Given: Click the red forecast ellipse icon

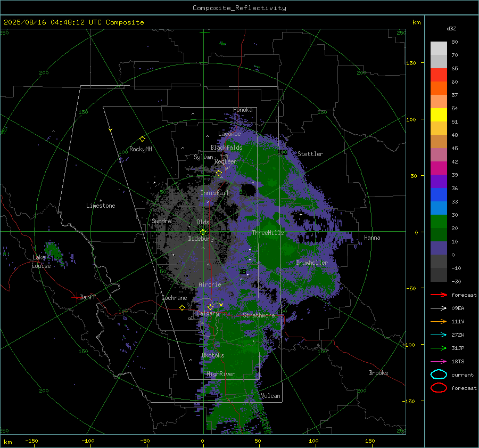Looking at the screenshot, I should [x=439, y=388].
